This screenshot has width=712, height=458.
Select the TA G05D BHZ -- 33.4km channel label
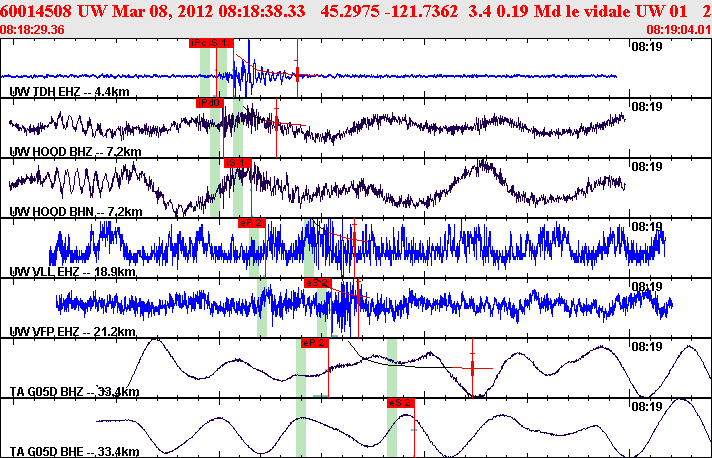click(x=74, y=391)
